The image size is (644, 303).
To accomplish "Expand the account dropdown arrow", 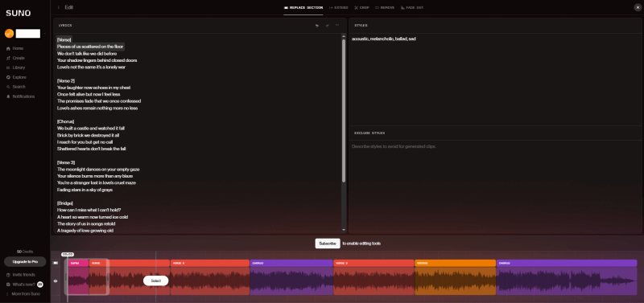I will click(x=44, y=34).
